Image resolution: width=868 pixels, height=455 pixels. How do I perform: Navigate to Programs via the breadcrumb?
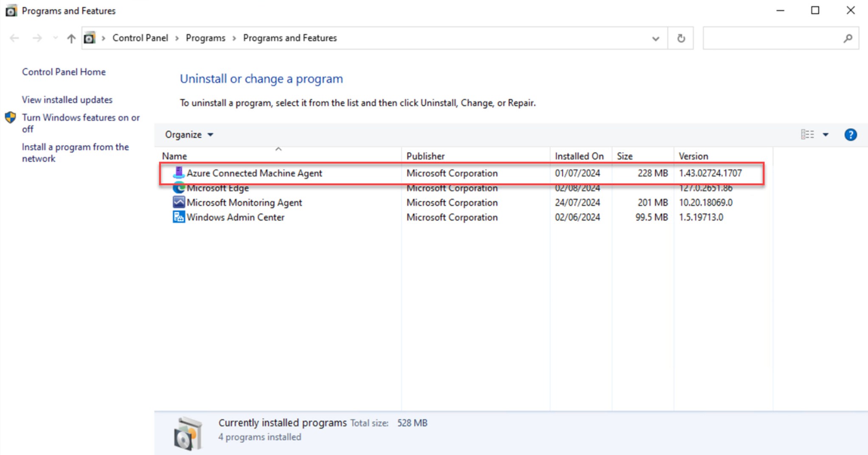205,38
